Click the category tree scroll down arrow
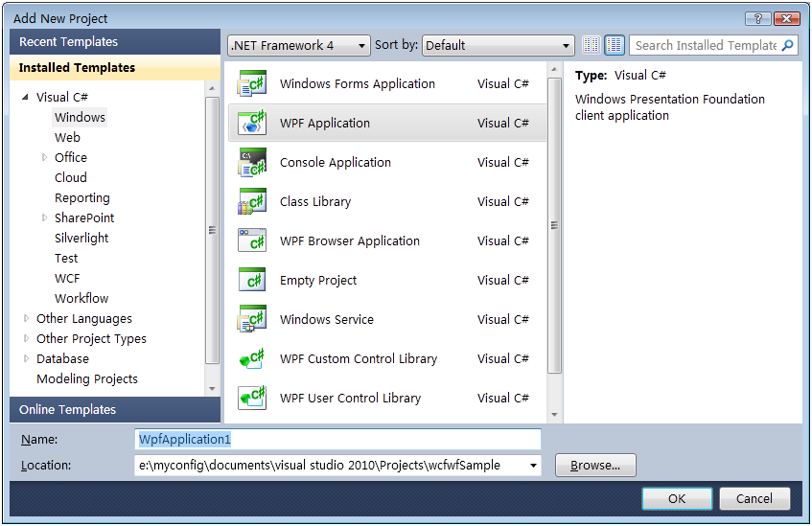This screenshot has height=526, width=812. (x=212, y=388)
